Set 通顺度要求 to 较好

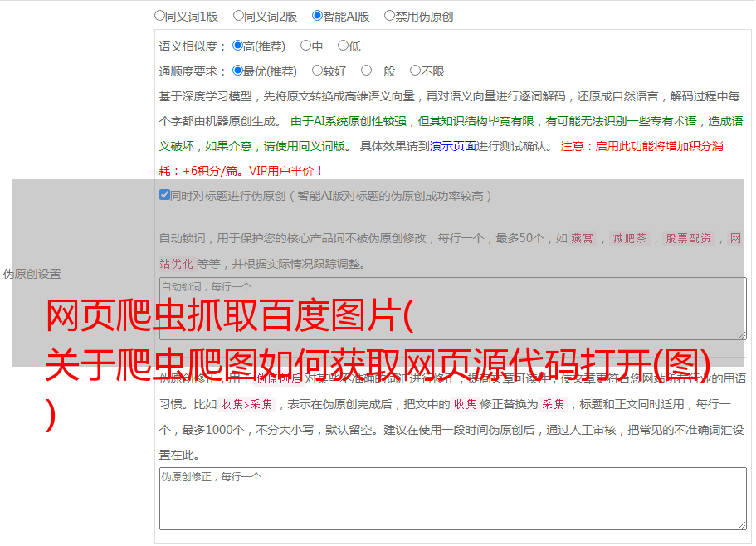tap(317, 71)
